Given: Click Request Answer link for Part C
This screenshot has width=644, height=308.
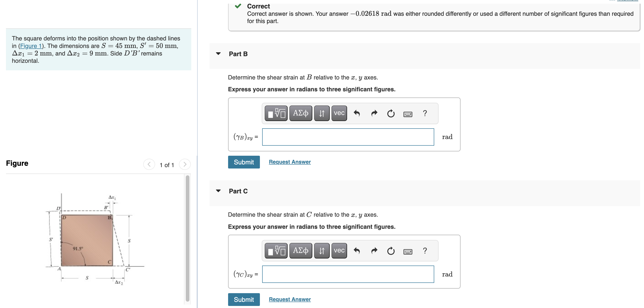Looking at the screenshot, I should 289,299.
